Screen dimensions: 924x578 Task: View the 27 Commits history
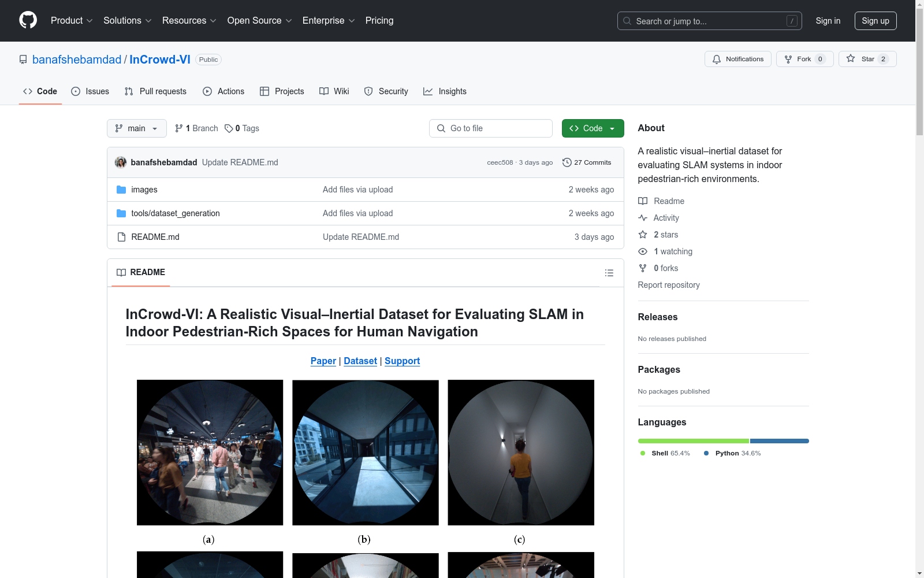click(587, 162)
